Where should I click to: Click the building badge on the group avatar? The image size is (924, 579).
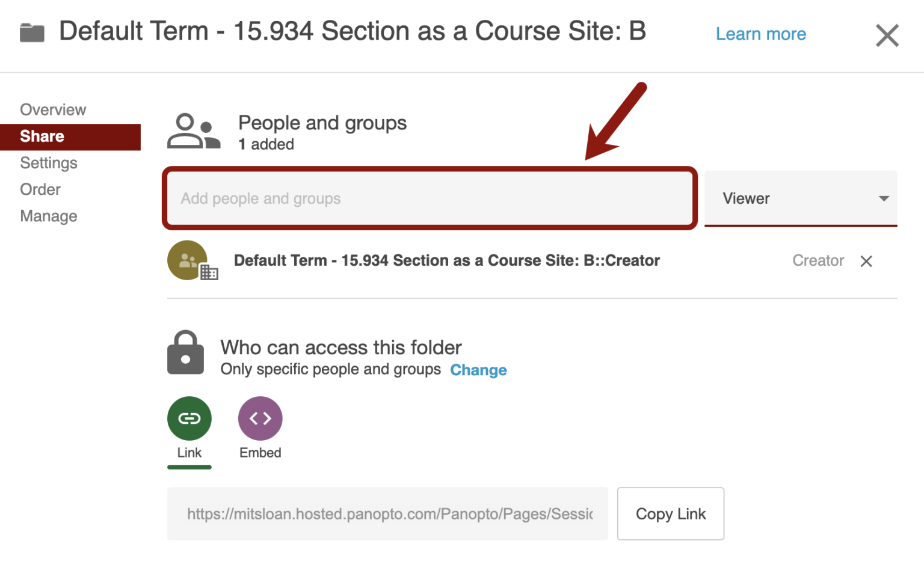coord(209,272)
